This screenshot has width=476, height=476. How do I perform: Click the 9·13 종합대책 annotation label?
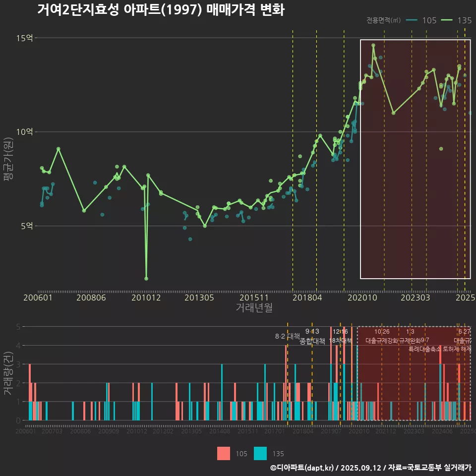click(x=312, y=337)
